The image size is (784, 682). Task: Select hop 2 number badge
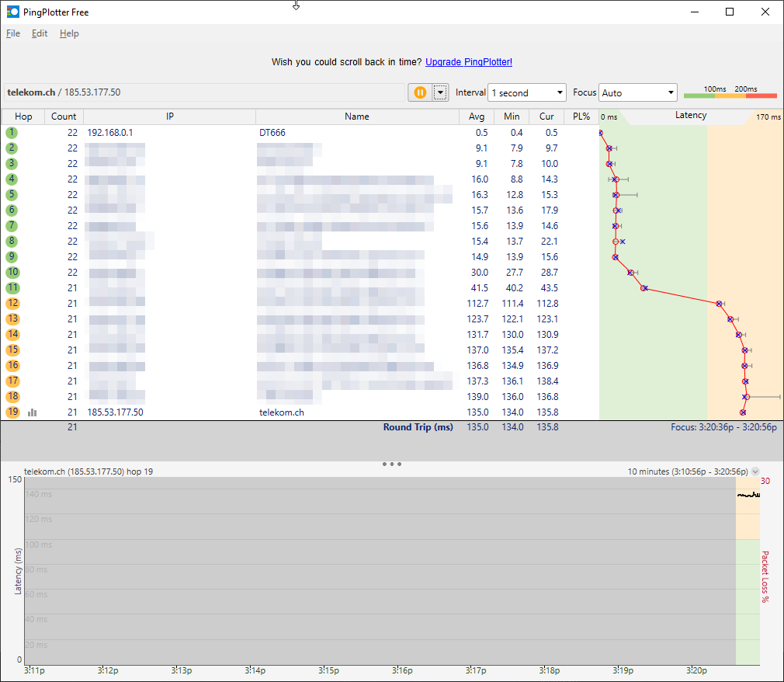click(x=12, y=148)
